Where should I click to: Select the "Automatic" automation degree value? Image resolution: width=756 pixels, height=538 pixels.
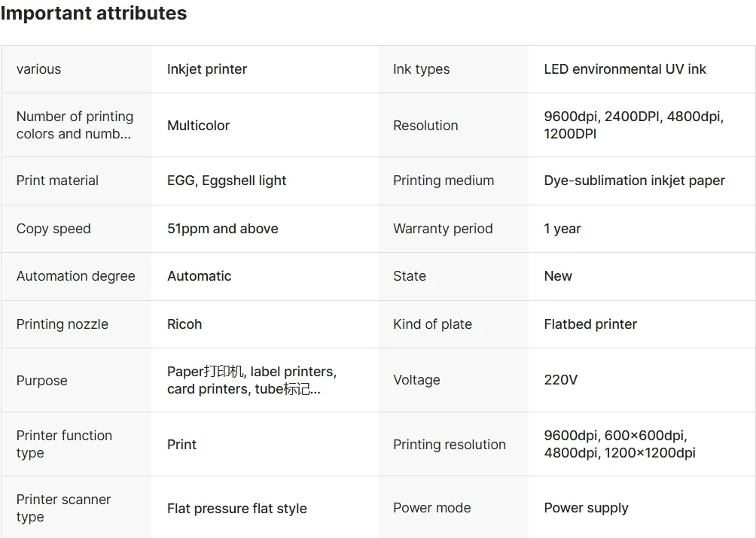tap(200, 276)
